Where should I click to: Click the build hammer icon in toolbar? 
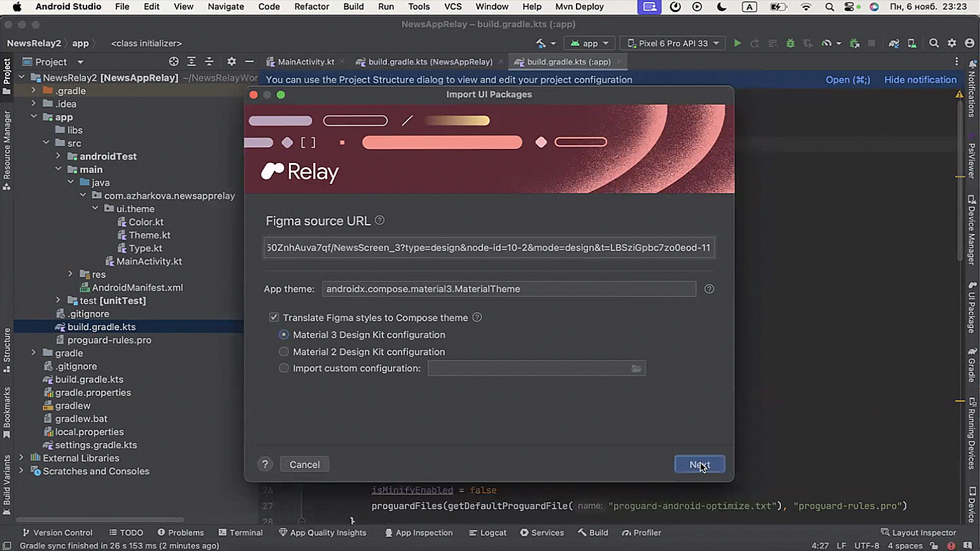click(541, 43)
